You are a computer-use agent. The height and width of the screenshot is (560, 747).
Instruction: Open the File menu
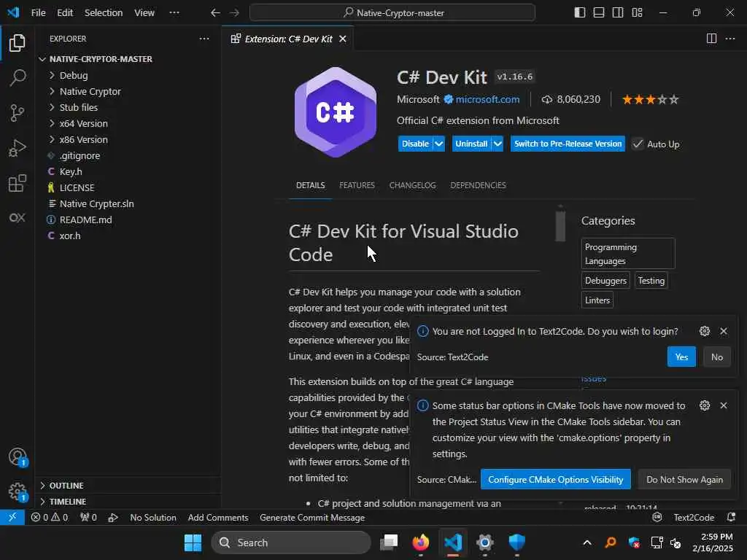click(38, 13)
